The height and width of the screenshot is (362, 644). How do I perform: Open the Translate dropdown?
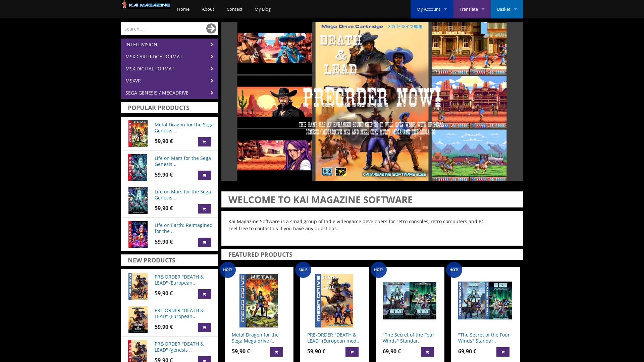(x=472, y=9)
